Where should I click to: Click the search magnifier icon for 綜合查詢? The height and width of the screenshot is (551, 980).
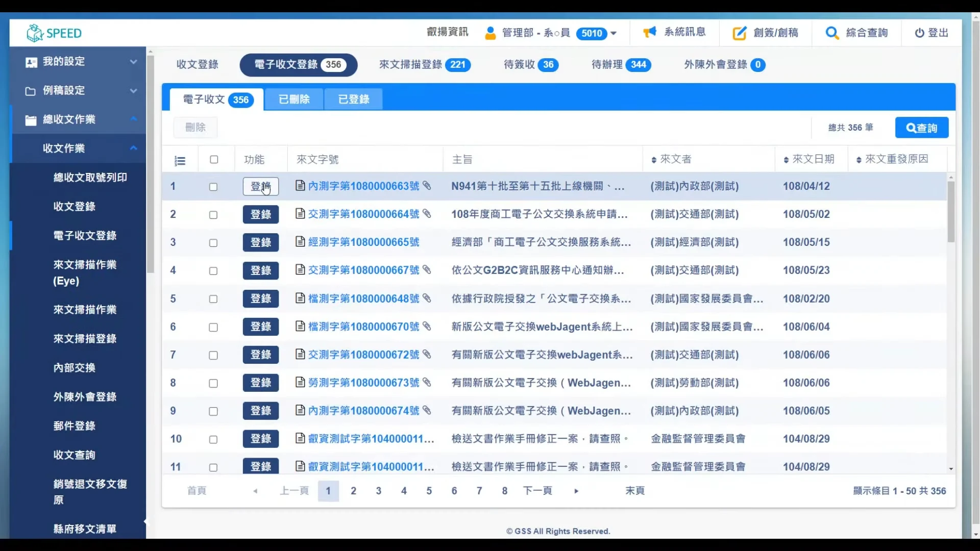[832, 33]
